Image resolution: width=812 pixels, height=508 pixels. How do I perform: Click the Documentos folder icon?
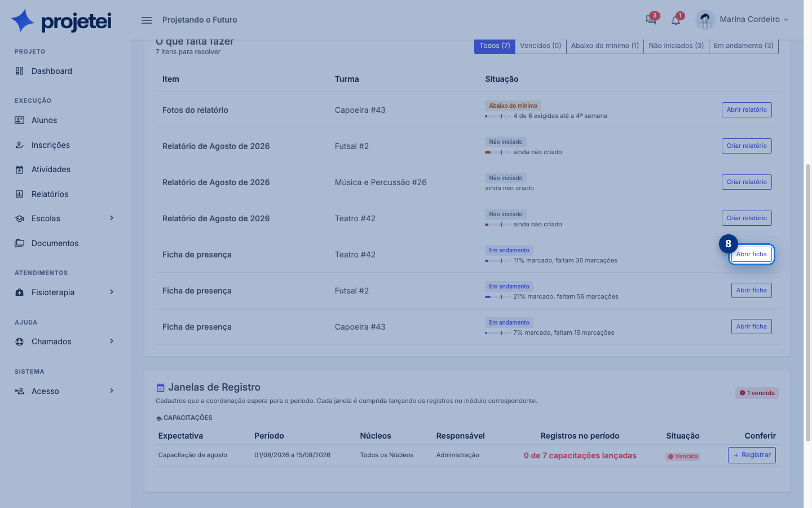click(20, 243)
